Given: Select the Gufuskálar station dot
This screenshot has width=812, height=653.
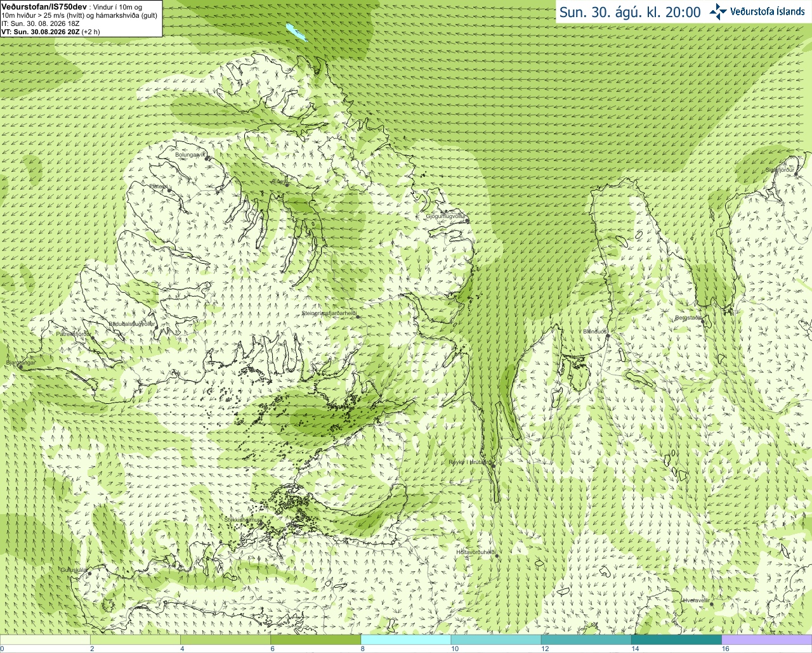Looking at the screenshot, I should 89,573.
